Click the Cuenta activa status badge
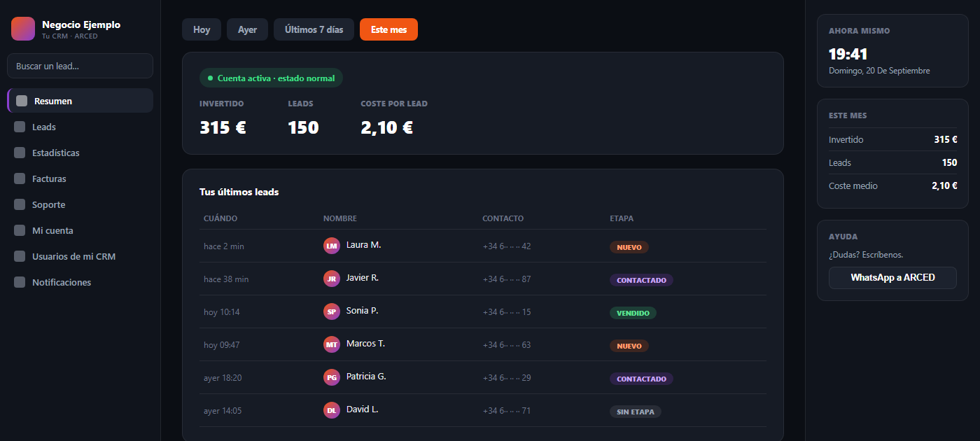 (x=271, y=78)
